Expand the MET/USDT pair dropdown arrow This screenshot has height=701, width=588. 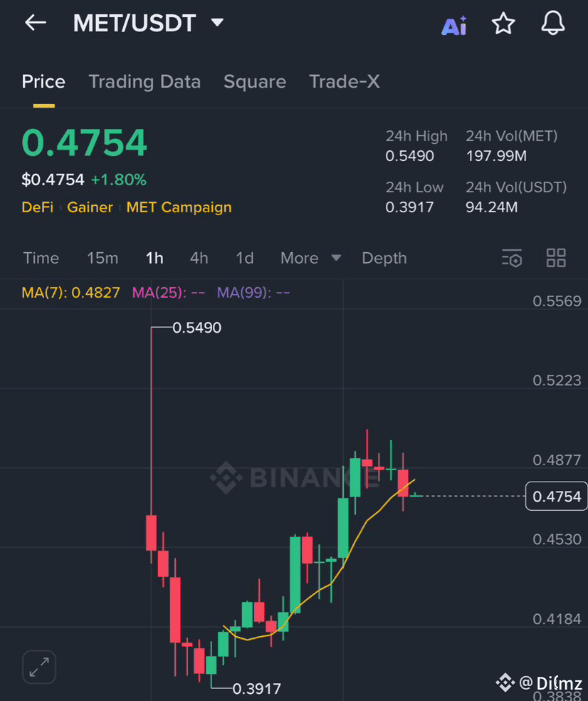[217, 22]
